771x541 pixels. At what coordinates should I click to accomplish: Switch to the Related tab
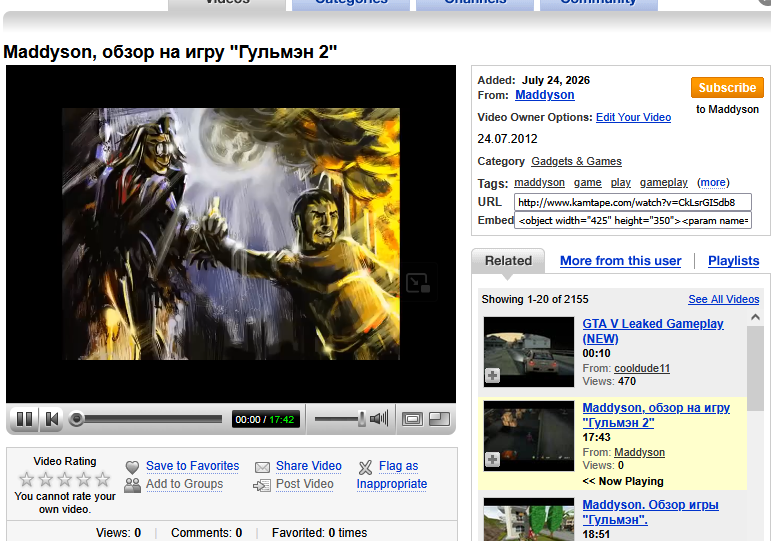[x=508, y=261]
